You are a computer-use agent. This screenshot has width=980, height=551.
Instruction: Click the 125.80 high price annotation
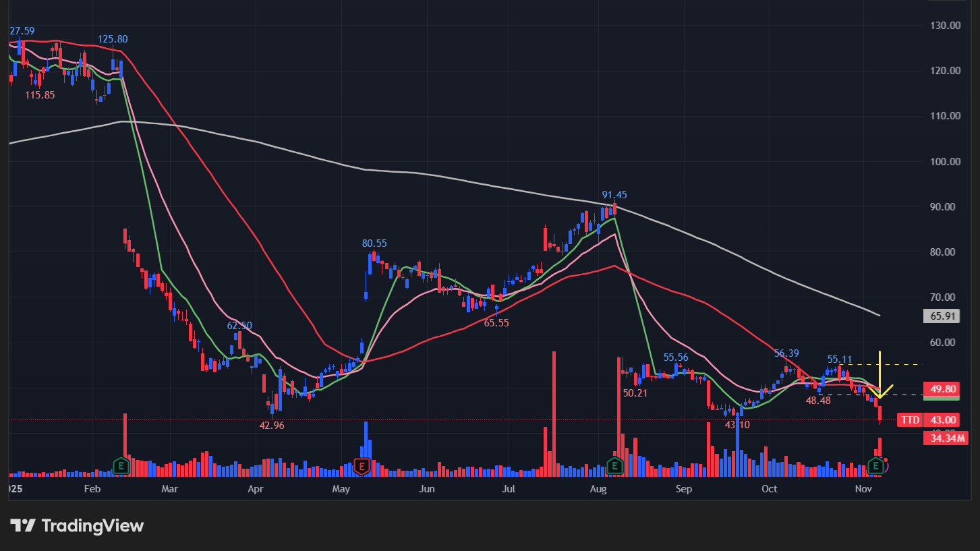click(113, 39)
